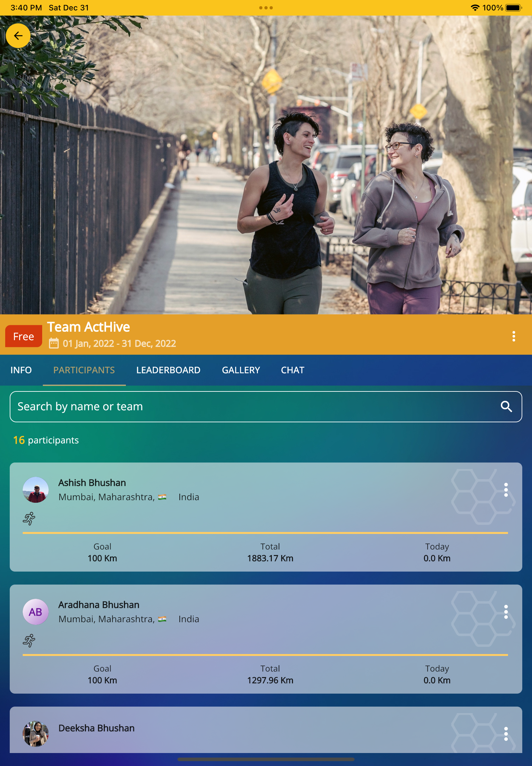
Task: Tap the red Free badge
Action: point(24,336)
